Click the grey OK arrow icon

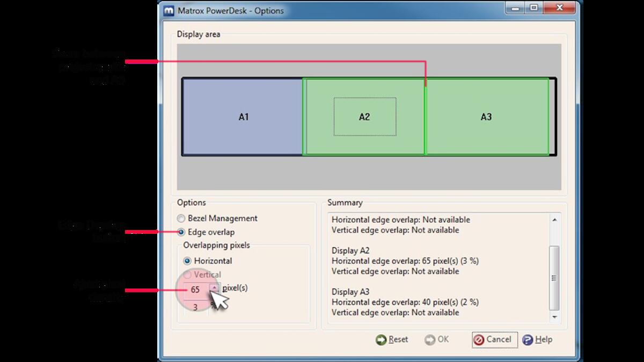click(x=429, y=340)
